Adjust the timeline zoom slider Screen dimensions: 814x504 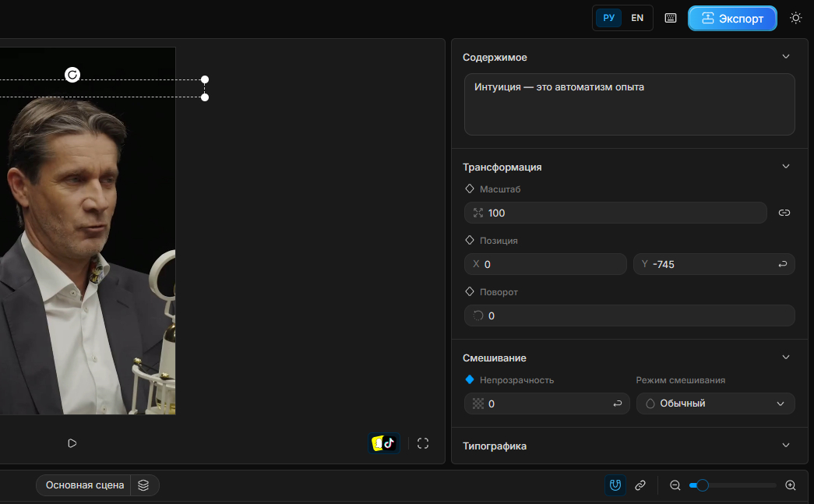click(702, 485)
